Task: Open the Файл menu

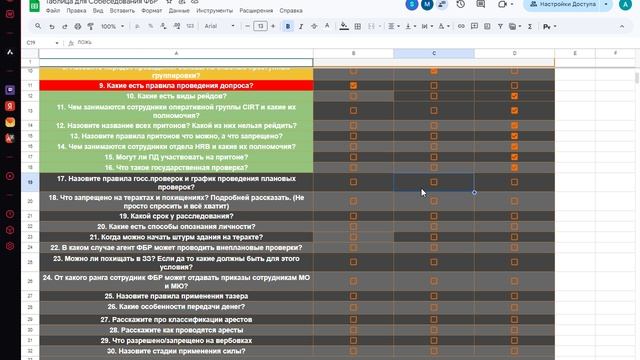Action: tap(53, 11)
